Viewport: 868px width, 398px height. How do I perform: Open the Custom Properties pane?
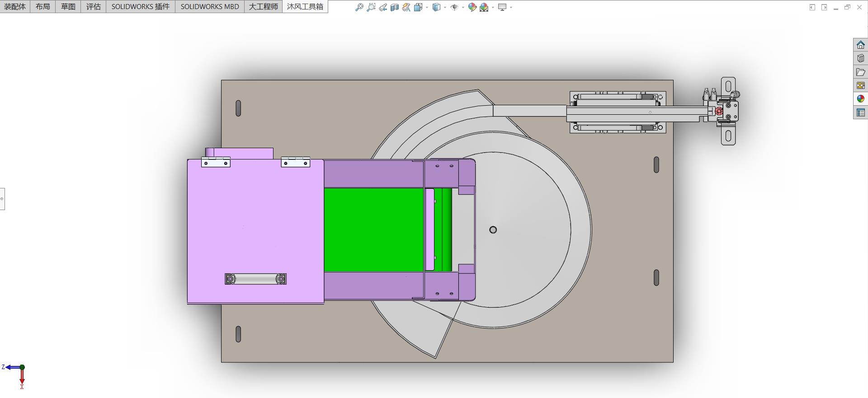[x=860, y=112]
